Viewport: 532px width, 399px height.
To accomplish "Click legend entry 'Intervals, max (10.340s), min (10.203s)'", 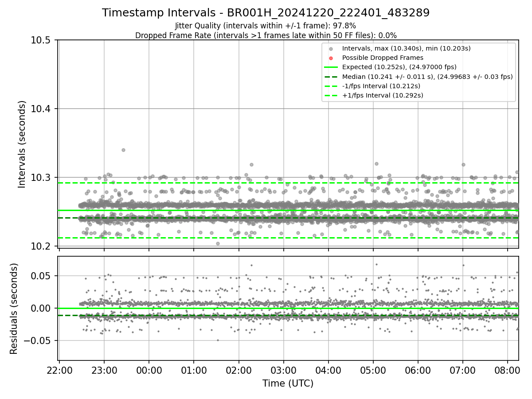I will [x=406, y=48].
